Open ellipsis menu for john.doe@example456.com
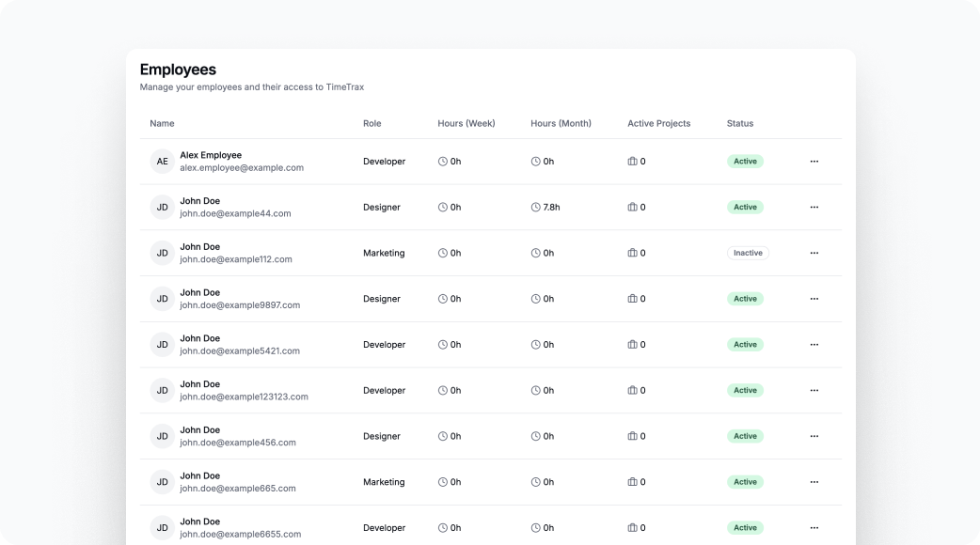The image size is (980, 545). [x=814, y=436]
